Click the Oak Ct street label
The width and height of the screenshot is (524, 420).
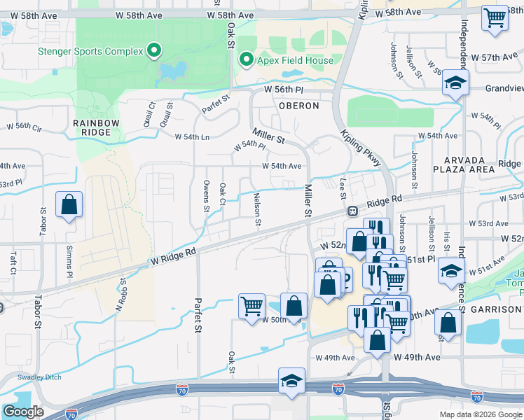coord(223,194)
